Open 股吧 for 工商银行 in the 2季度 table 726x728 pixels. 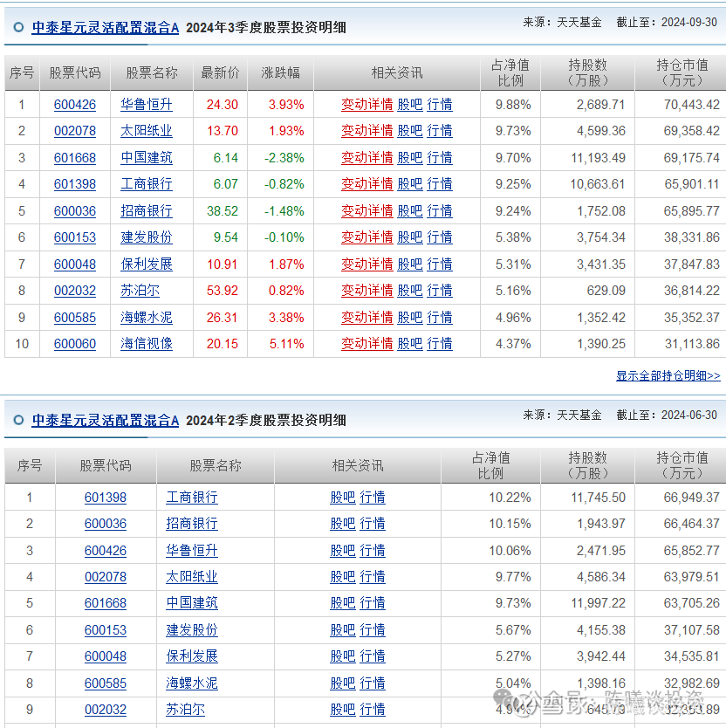(x=343, y=498)
